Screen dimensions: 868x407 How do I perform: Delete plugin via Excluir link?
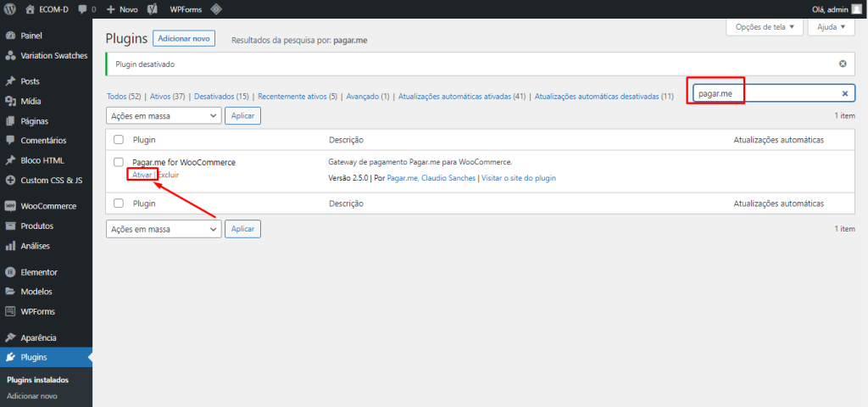pos(169,175)
